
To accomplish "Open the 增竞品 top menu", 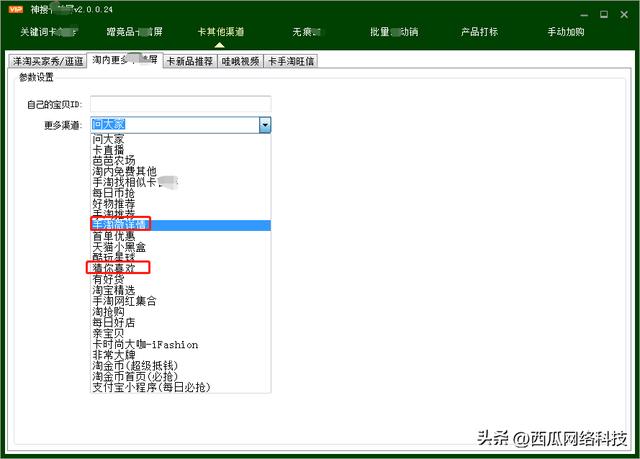I will point(134,32).
